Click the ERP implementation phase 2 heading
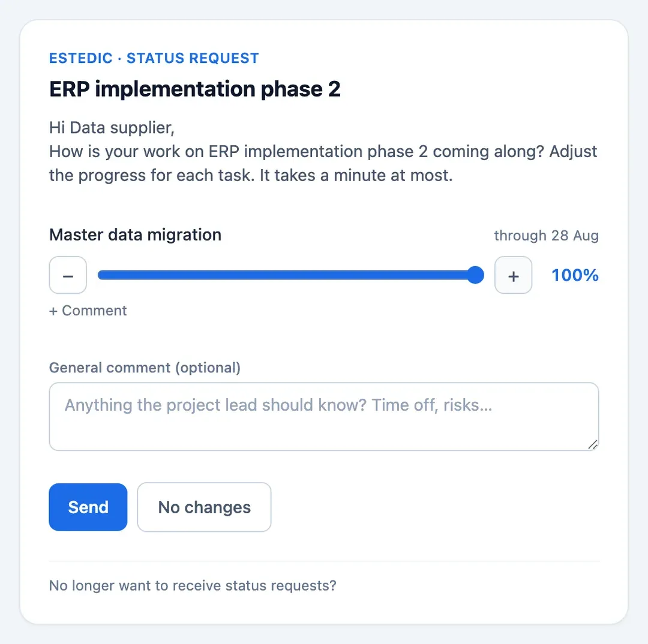This screenshot has width=648, height=644. coord(194,89)
